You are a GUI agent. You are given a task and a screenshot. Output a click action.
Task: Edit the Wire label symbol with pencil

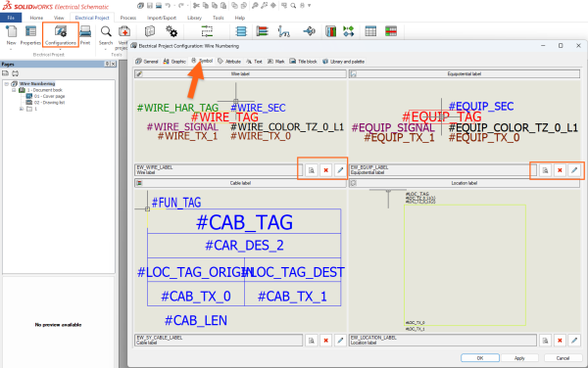coord(340,170)
